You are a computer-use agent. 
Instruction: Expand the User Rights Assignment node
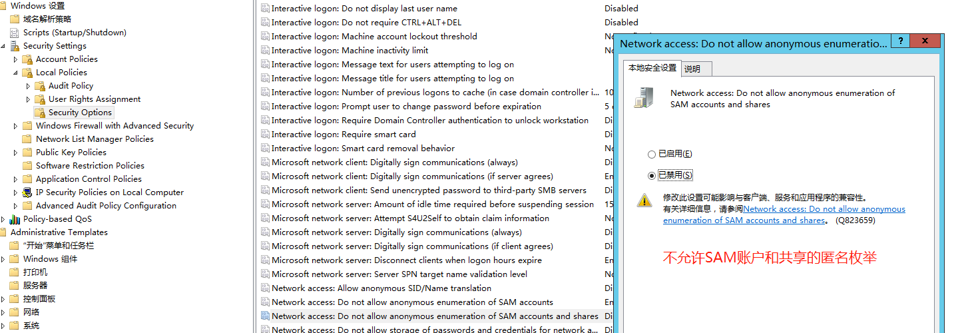click(x=28, y=99)
